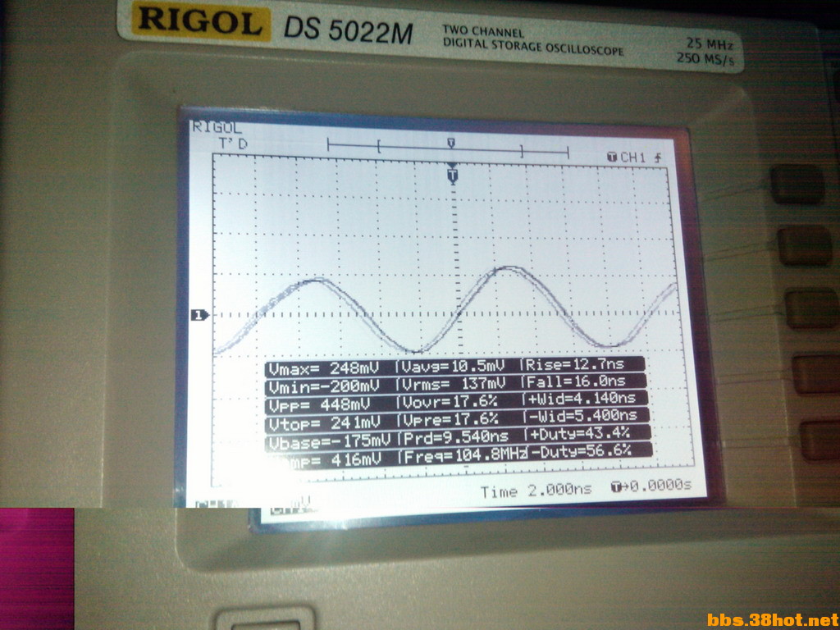Select the CH1 rising-edge trigger indicator
The height and width of the screenshot is (630, 840).
(634, 157)
